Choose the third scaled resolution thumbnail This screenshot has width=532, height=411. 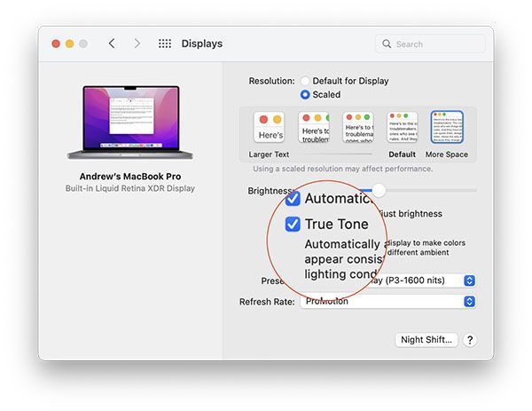pyautogui.click(x=358, y=127)
